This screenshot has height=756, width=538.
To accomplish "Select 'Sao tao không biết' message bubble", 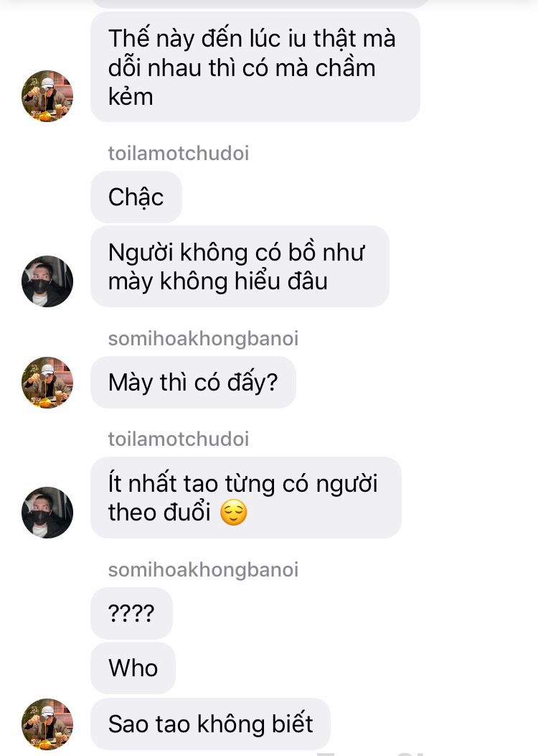I will point(210,724).
